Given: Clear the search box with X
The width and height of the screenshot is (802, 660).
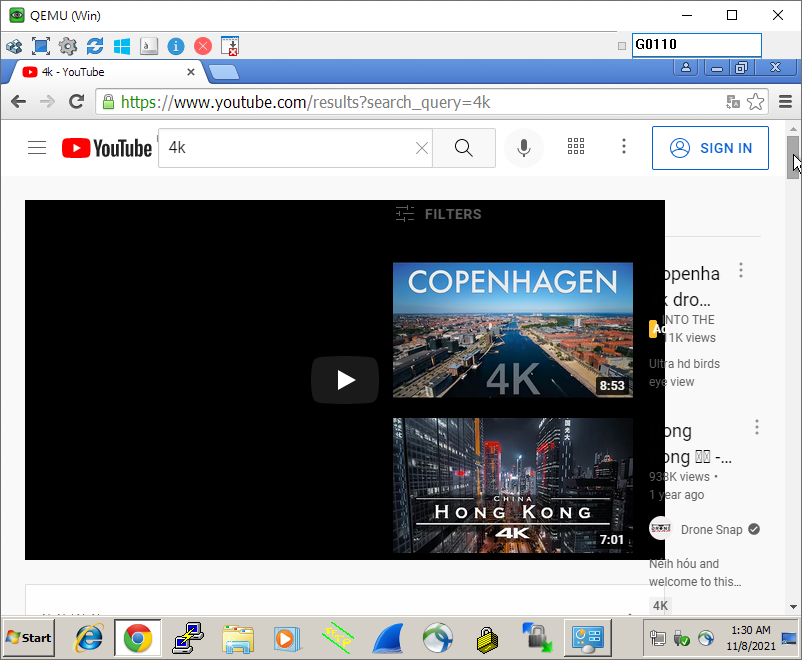Looking at the screenshot, I should tap(422, 148).
